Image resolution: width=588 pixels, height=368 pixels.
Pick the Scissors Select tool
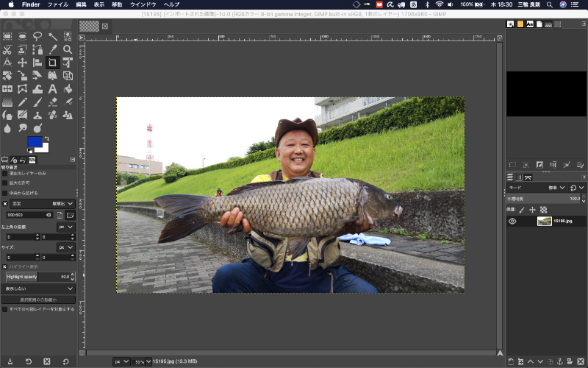pyautogui.click(x=7, y=50)
